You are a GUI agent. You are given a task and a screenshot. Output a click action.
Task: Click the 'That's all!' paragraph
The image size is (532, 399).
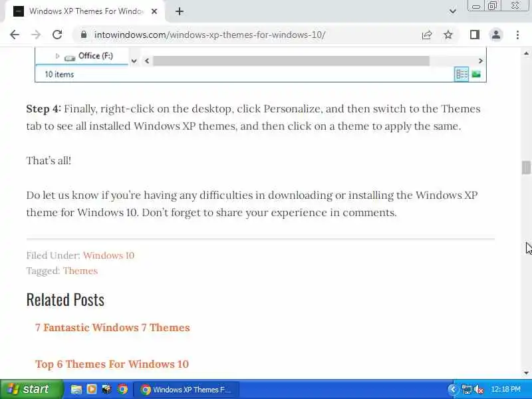coord(49,160)
